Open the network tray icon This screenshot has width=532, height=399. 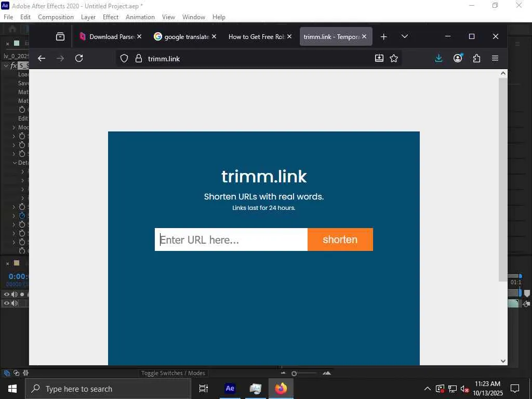point(453,389)
